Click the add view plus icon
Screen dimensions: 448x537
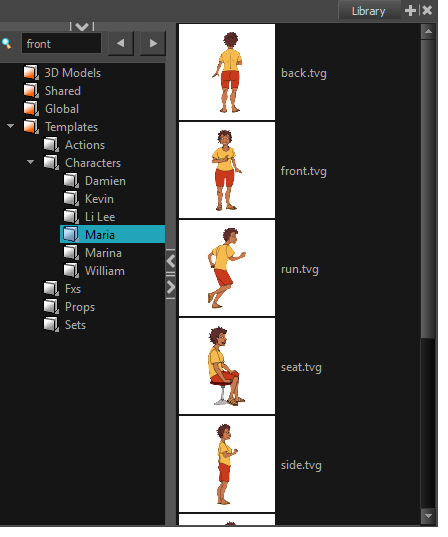[410, 11]
